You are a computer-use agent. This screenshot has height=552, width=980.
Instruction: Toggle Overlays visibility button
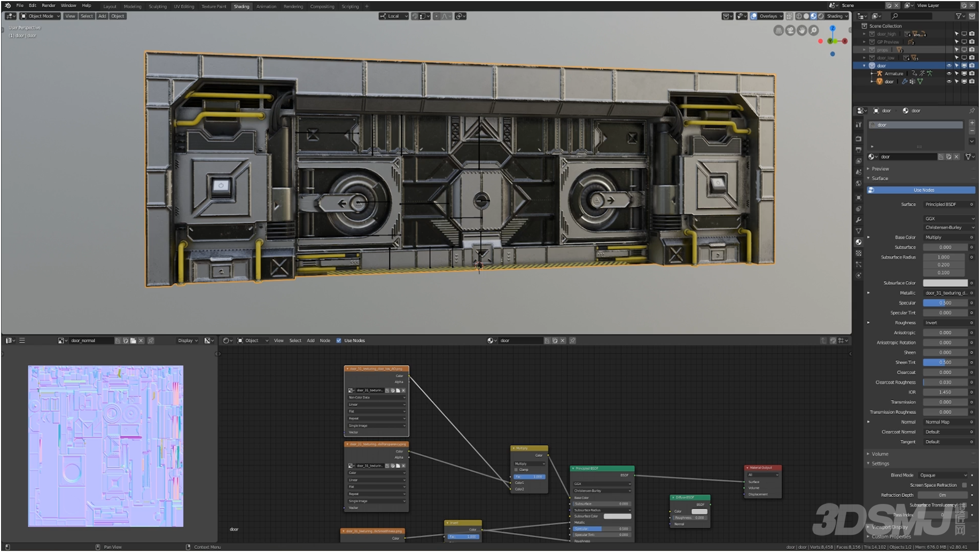tap(753, 16)
